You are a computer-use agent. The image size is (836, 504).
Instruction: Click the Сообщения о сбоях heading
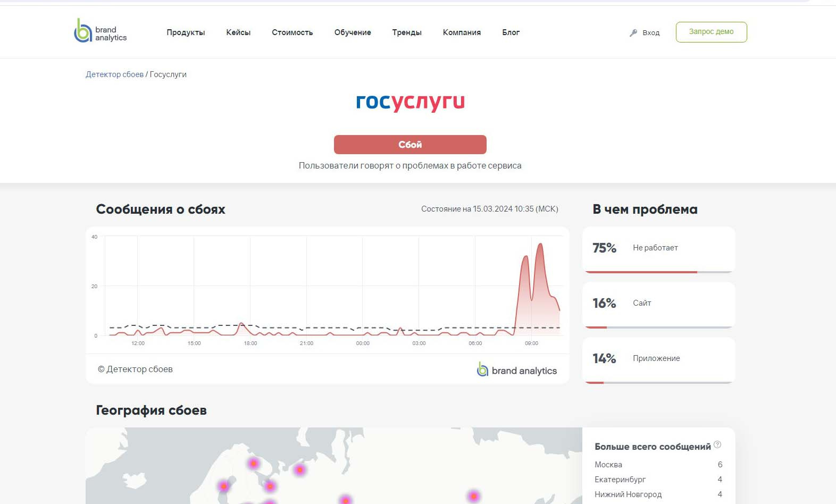coord(161,209)
